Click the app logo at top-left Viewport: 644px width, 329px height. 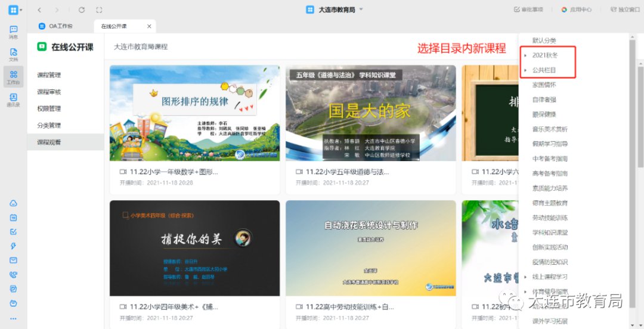coord(13,10)
